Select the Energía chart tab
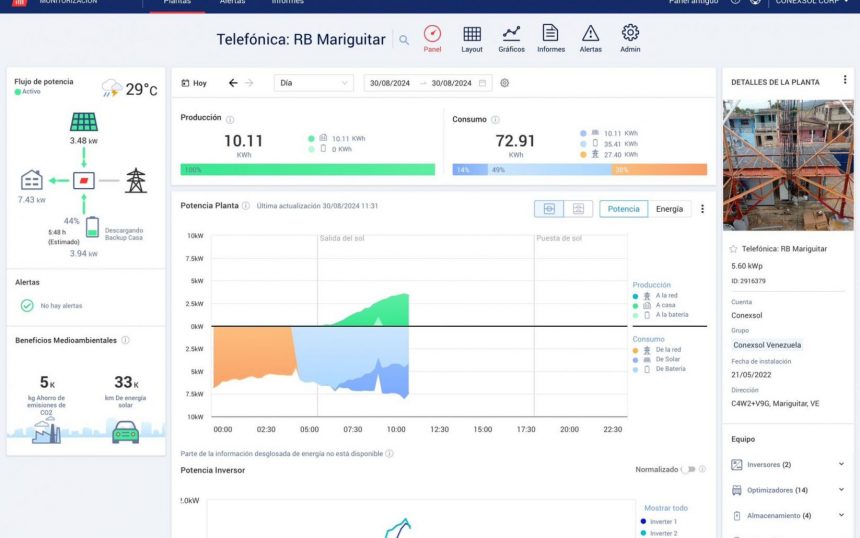This screenshot has height=538, width=860. 670,209
